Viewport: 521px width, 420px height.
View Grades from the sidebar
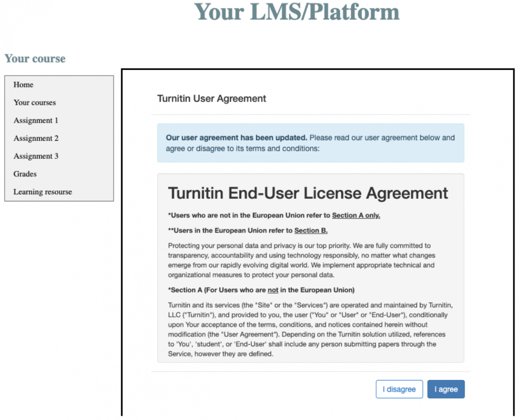pyautogui.click(x=25, y=174)
